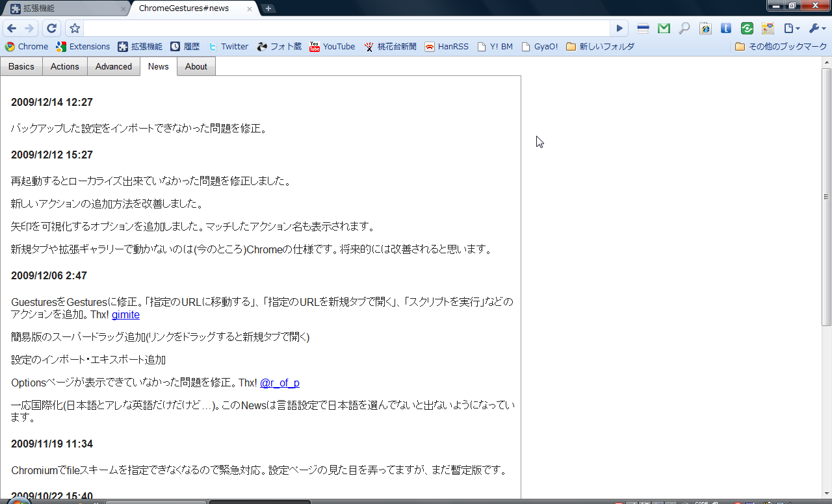
Task: Close the 拡張機能 browser tab
Action: click(x=123, y=9)
